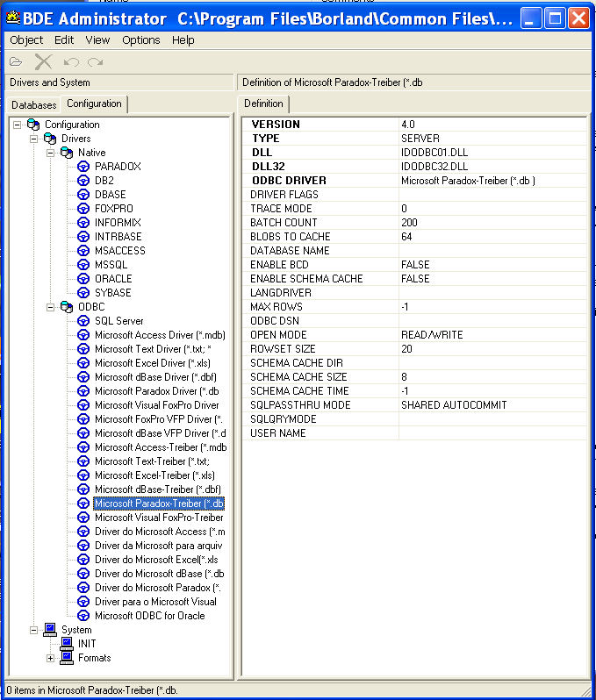Collapse the Drivers tree node
The width and height of the screenshot is (596, 700).
33,139
